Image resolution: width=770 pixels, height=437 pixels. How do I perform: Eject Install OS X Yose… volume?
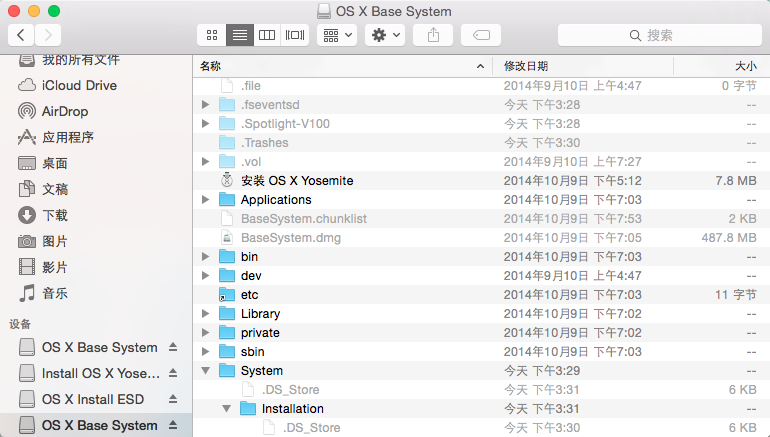coord(173,373)
